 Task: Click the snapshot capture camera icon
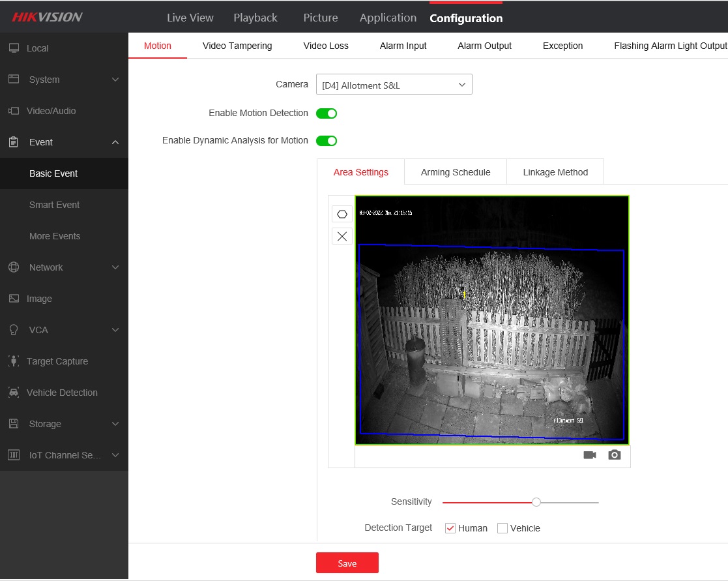click(615, 455)
